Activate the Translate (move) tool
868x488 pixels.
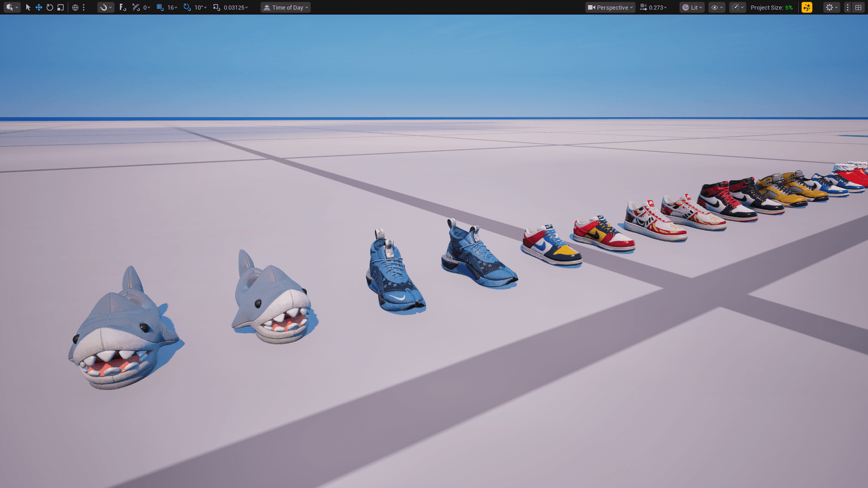(38, 7)
